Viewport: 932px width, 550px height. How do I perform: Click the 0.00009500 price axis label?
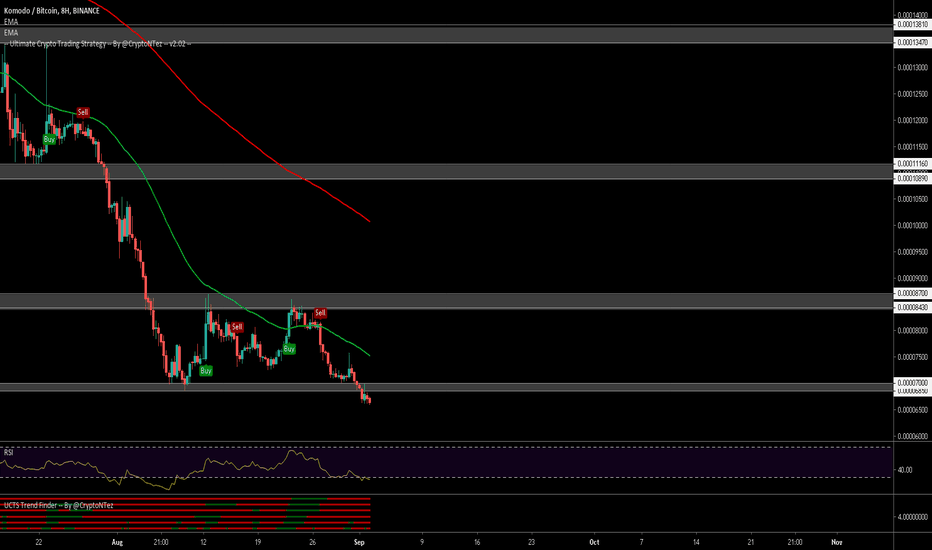(912, 252)
